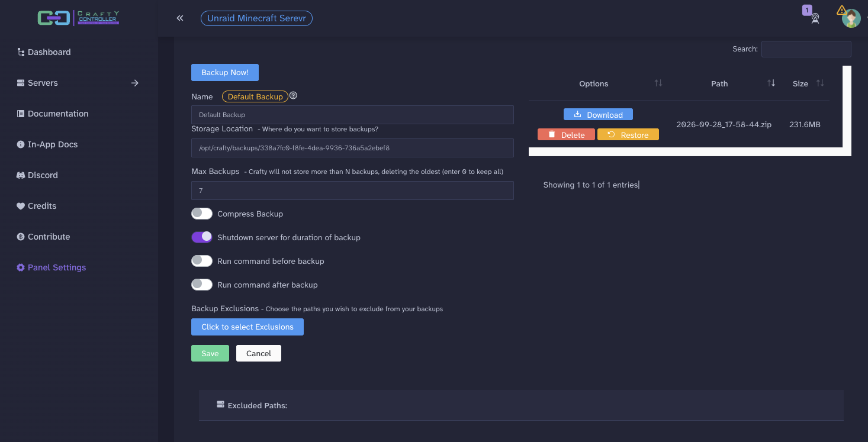Click the Excluded Paths server icon

[221, 405]
